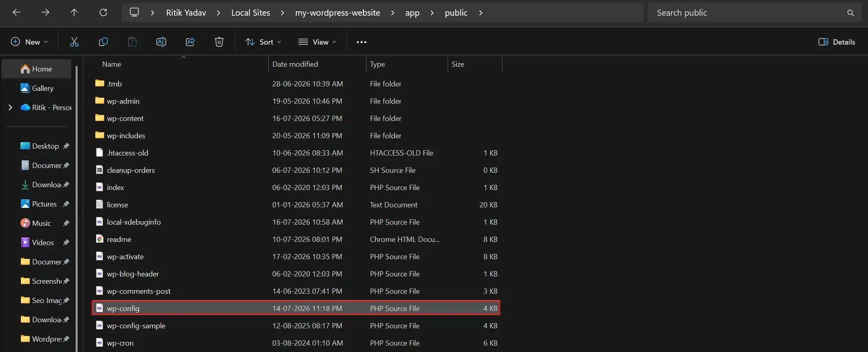Screen dimensions: 868x352
Task: Open Home in the navigation pane
Action: point(36,69)
